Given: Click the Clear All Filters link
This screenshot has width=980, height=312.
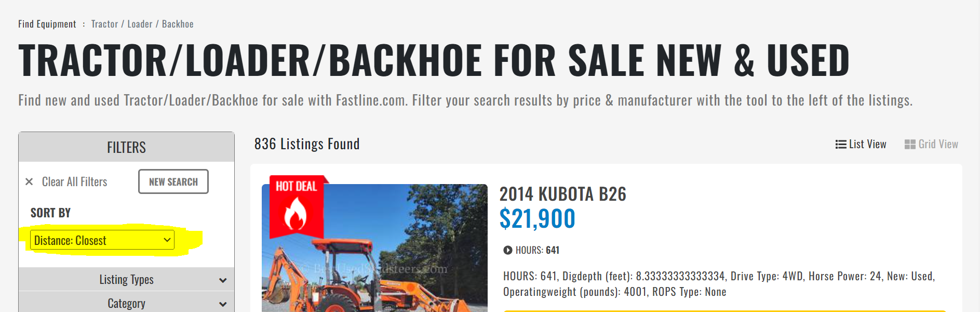Looking at the screenshot, I should click(x=74, y=181).
